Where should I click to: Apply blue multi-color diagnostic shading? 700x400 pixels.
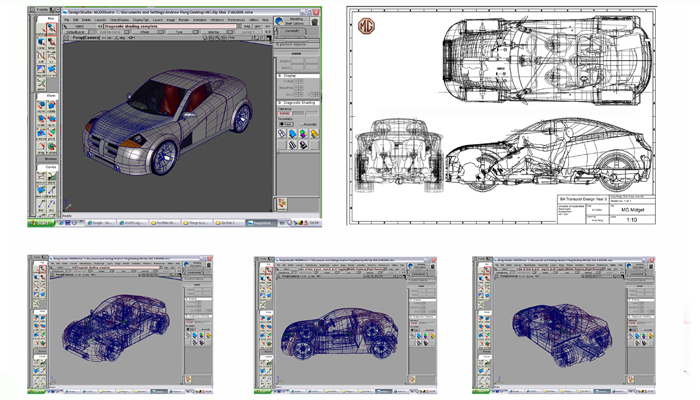(293, 133)
